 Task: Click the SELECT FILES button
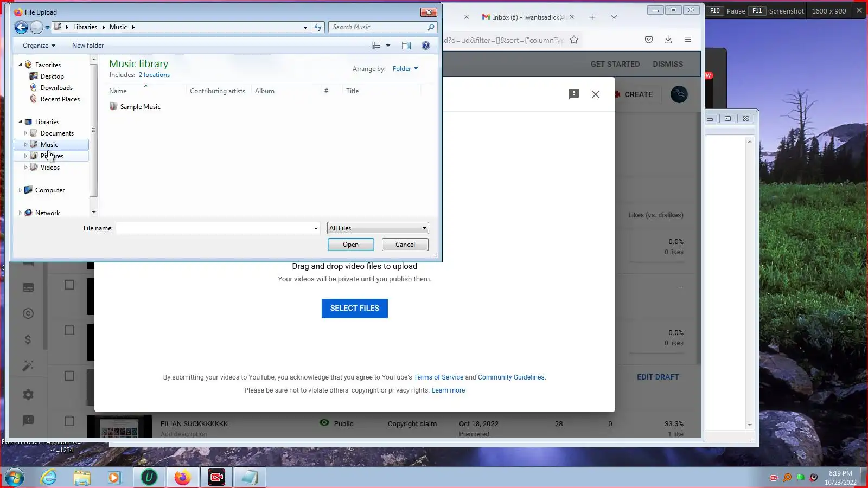click(355, 309)
